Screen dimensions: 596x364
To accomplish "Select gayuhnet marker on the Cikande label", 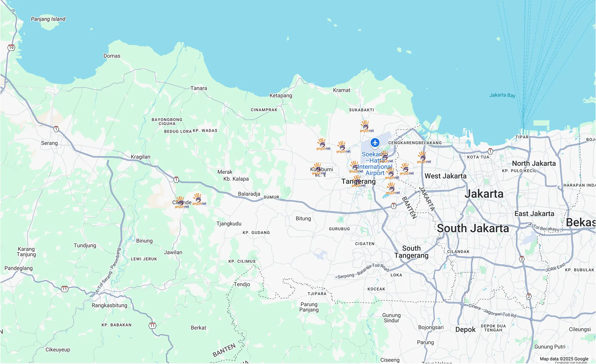I will click(181, 202).
